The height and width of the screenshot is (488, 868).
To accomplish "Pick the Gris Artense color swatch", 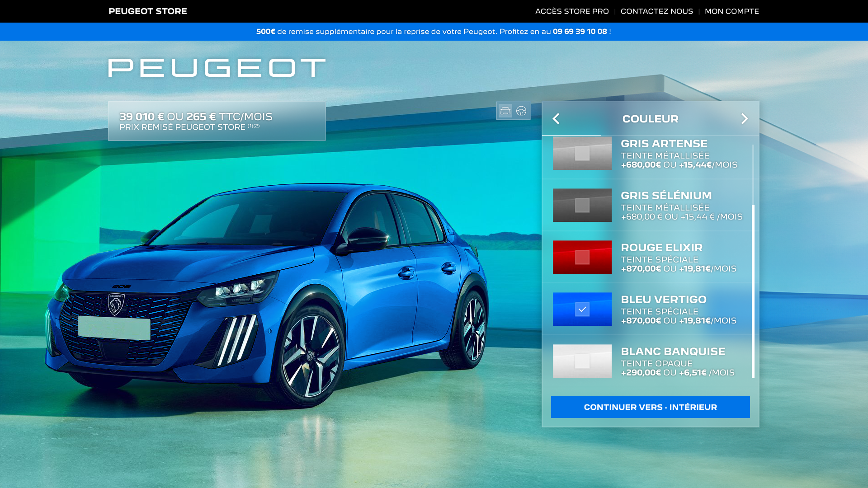I will (x=582, y=154).
